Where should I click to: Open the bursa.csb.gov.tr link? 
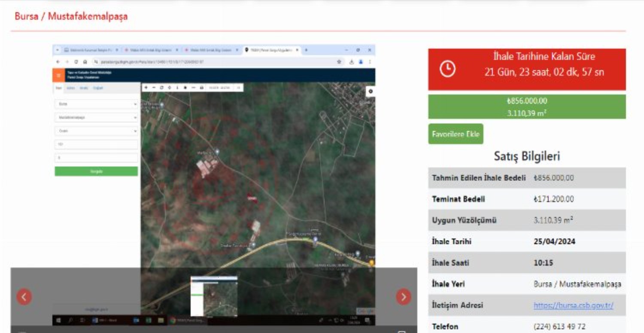coord(573,306)
